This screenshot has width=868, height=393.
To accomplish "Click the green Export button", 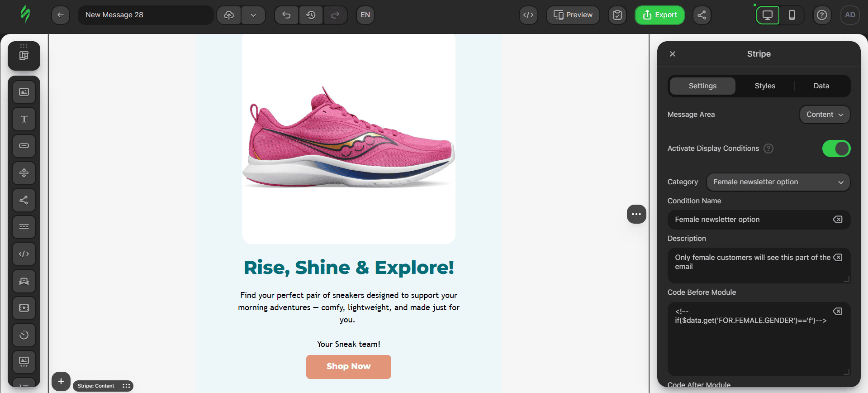I will point(659,15).
